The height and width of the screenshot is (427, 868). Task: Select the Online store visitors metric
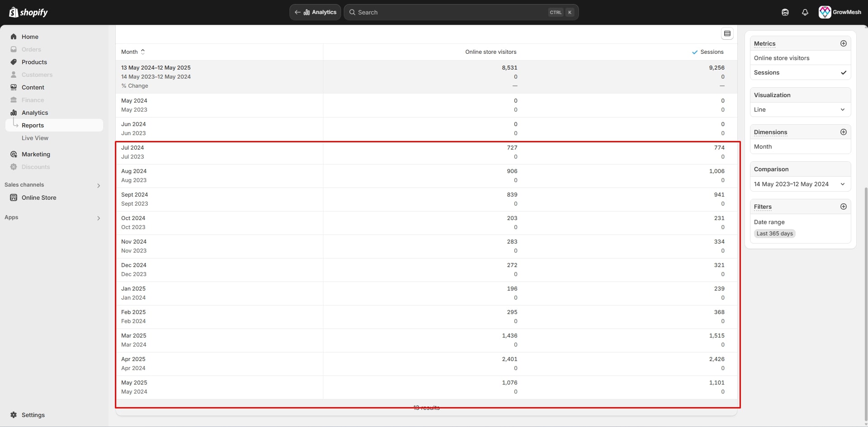(782, 58)
